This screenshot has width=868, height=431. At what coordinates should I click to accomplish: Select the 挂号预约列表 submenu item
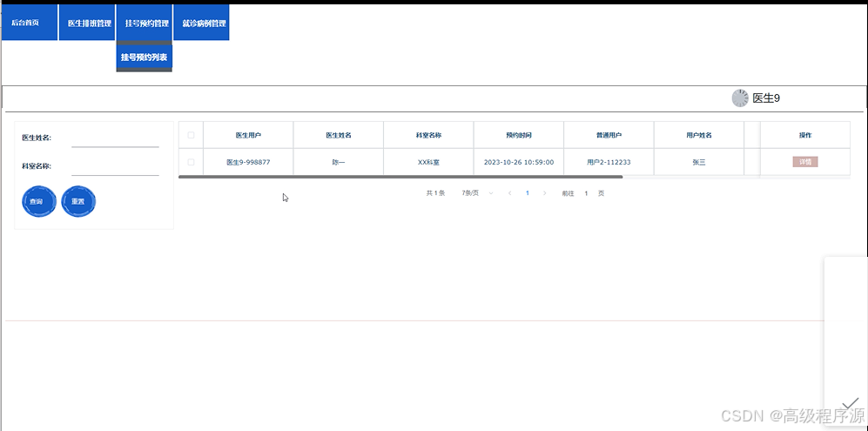tap(144, 57)
